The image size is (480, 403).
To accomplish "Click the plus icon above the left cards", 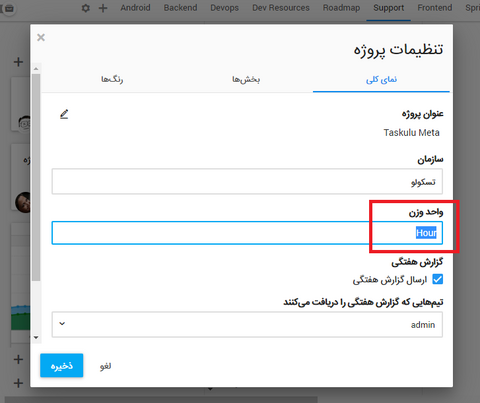I will [x=18, y=62].
